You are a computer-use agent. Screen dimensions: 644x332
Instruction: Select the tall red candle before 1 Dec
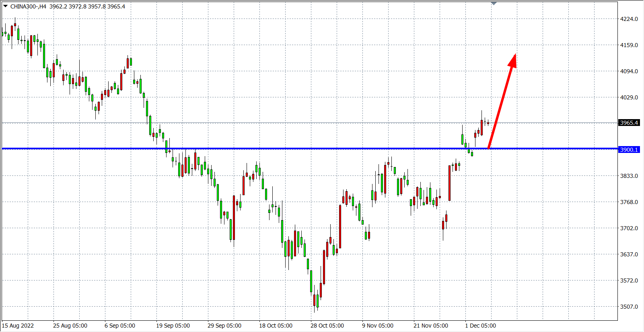coord(449,183)
